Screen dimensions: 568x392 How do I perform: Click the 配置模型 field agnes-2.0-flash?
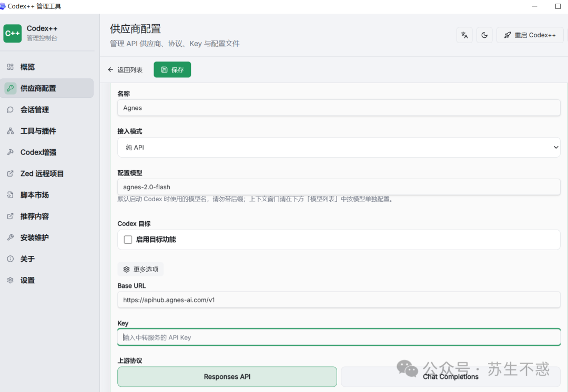coord(339,187)
